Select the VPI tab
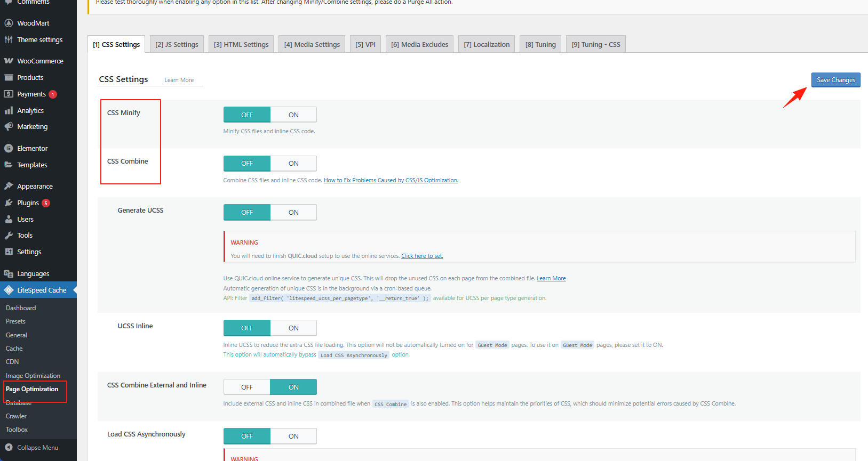868x461 pixels. click(x=365, y=44)
